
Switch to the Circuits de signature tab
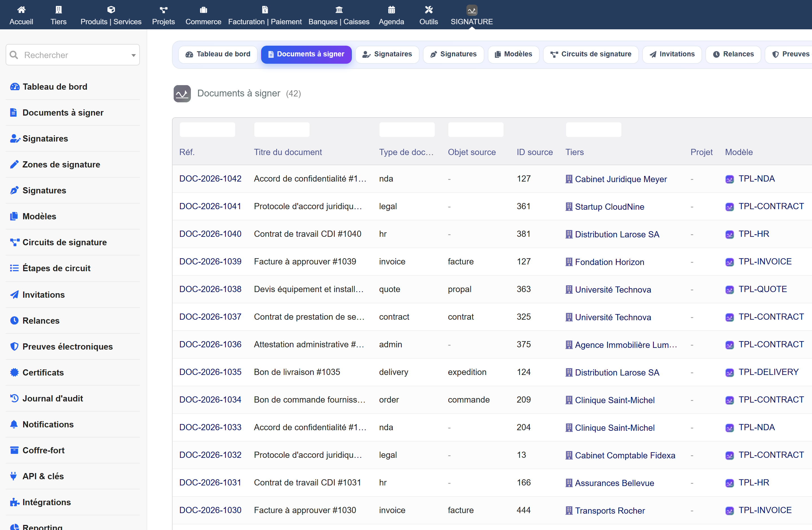point(591,54)
